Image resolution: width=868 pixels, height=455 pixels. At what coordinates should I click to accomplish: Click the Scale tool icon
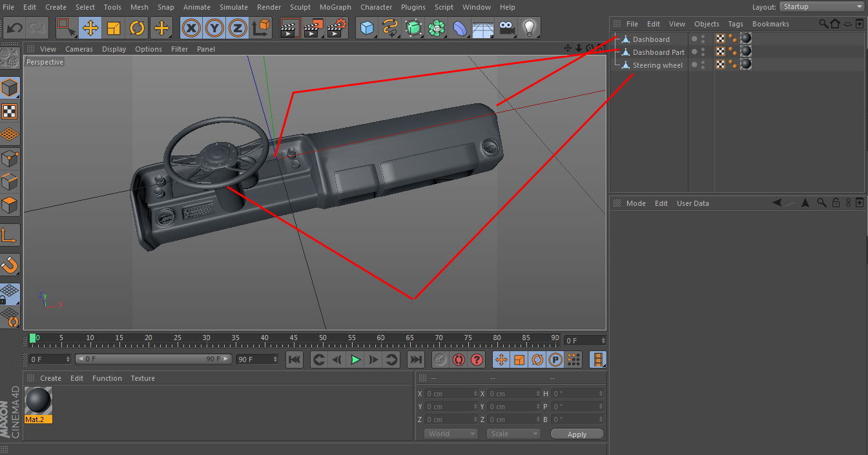[x=114, y=28]
